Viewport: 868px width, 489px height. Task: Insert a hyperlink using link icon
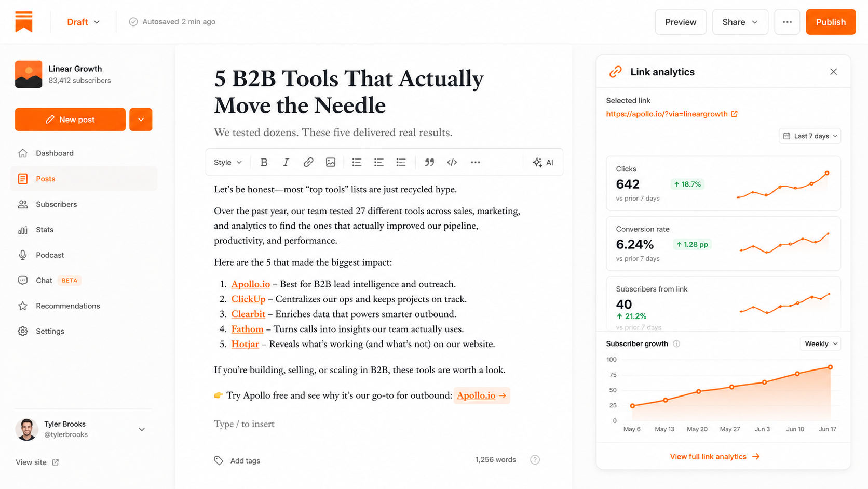308,162
